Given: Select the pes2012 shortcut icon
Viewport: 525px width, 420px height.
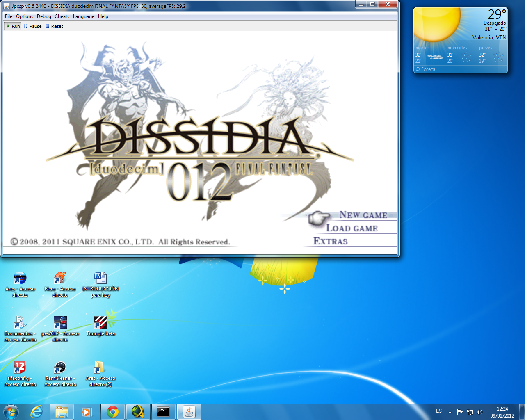Looking at the screenshot, I should (x=60, y=329).
